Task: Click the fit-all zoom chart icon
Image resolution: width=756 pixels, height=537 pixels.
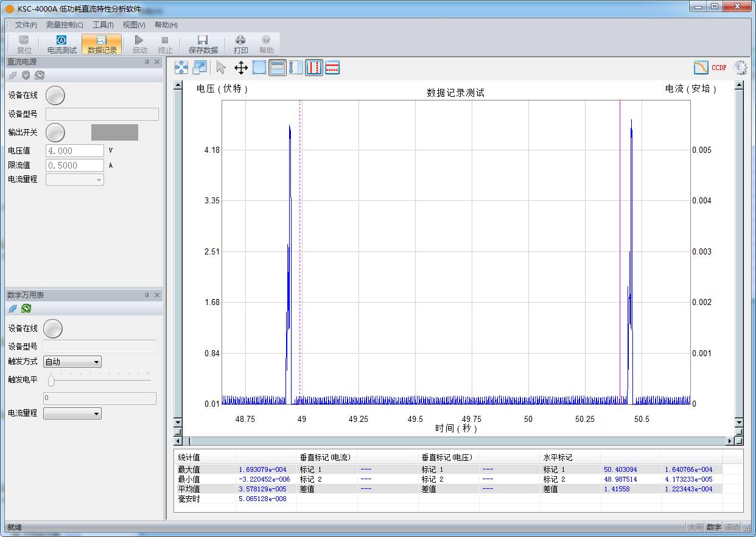Action: 181,68
